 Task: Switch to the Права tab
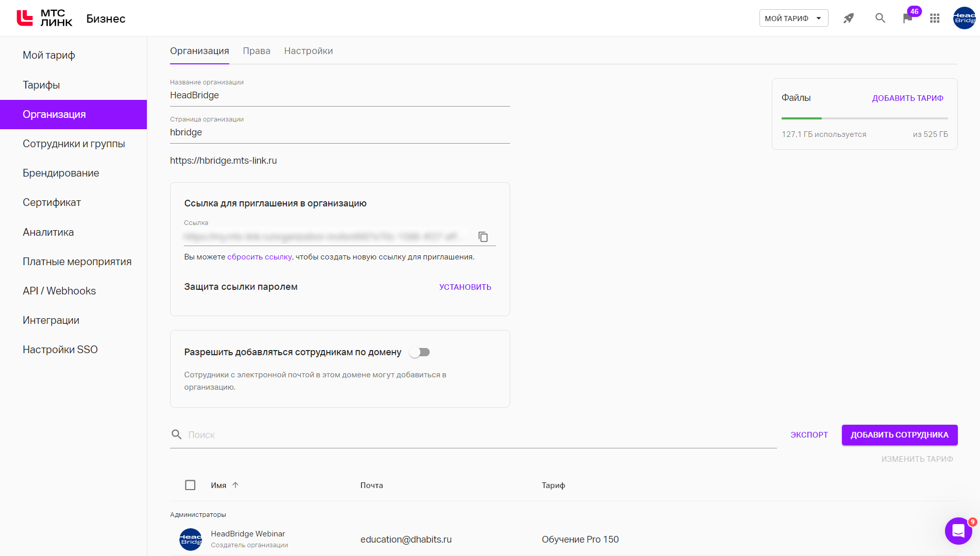[257, 51]
